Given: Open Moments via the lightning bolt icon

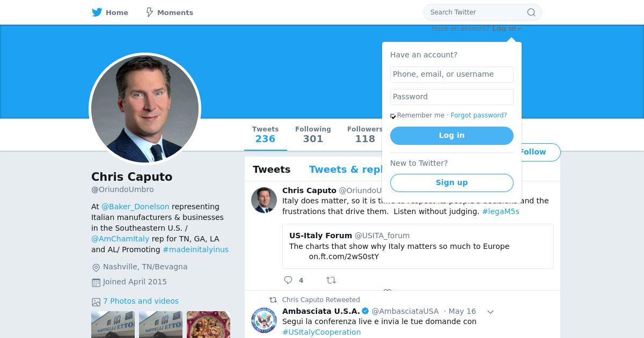Looking at the screenshot, I should point(150,12).
